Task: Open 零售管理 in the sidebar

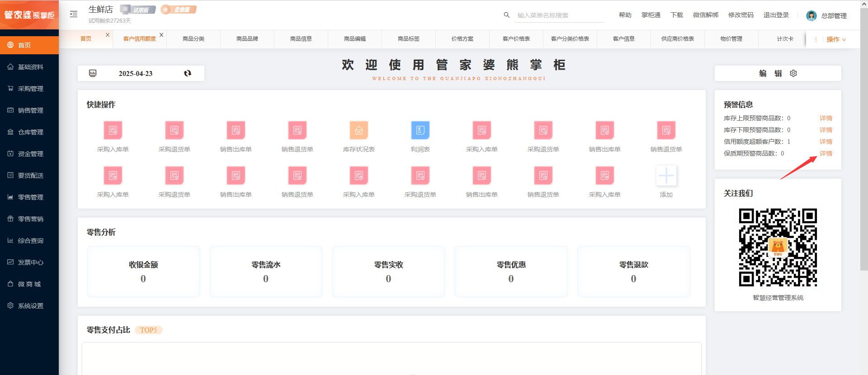Action: 29,197
